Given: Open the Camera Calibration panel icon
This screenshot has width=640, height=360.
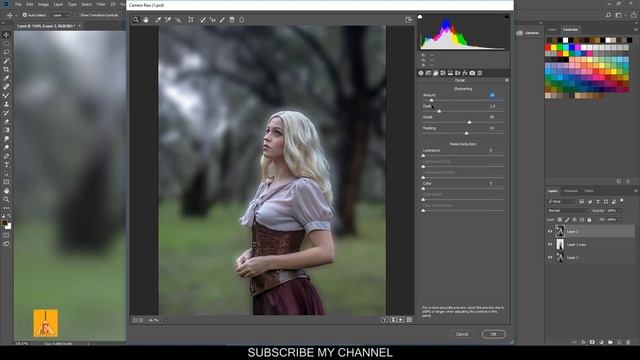Looking at the screenshot, I should tap(472, 73).
